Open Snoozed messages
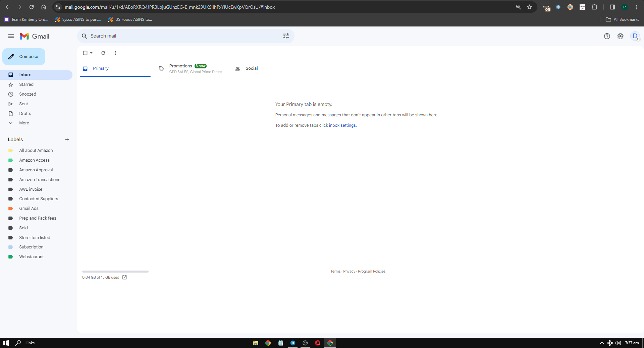The height and width of the screenshot is (348, 644). 36,94
